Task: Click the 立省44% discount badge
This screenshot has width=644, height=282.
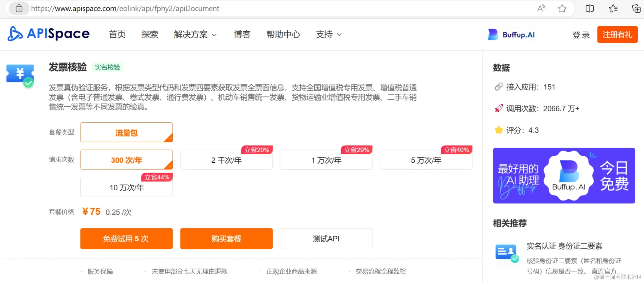Action: [157, 177]
